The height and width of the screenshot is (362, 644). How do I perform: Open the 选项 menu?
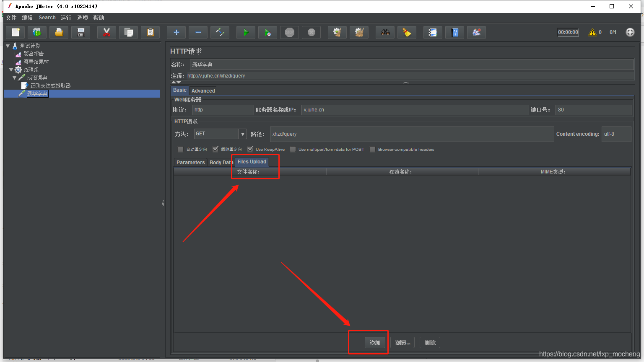(x=83, y=18)
